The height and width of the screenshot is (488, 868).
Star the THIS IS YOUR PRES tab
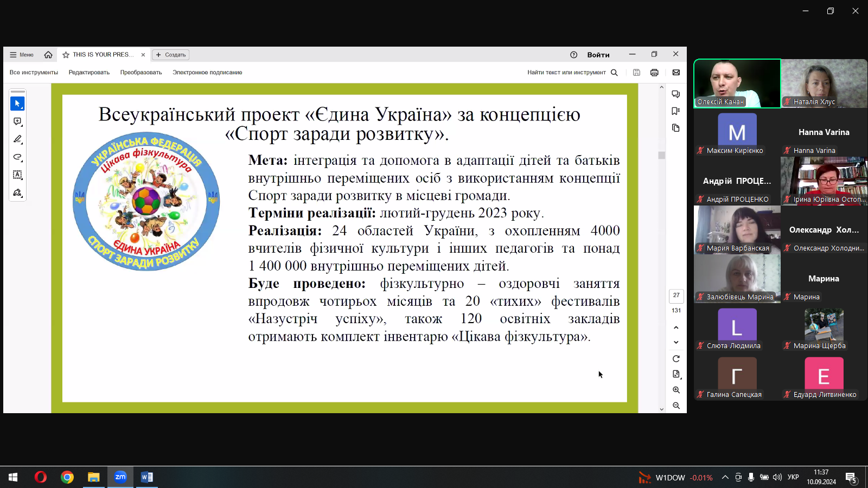66,55
